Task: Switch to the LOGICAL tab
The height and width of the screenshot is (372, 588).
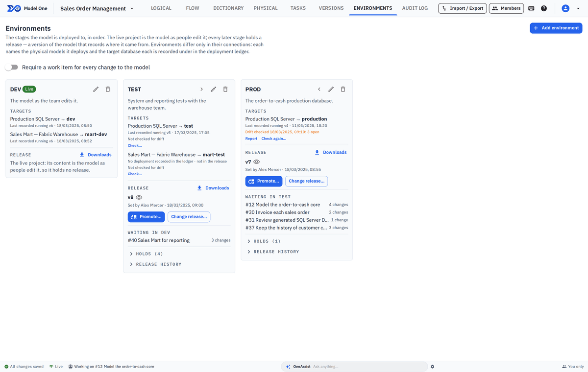Action: (x=161, y=8)
